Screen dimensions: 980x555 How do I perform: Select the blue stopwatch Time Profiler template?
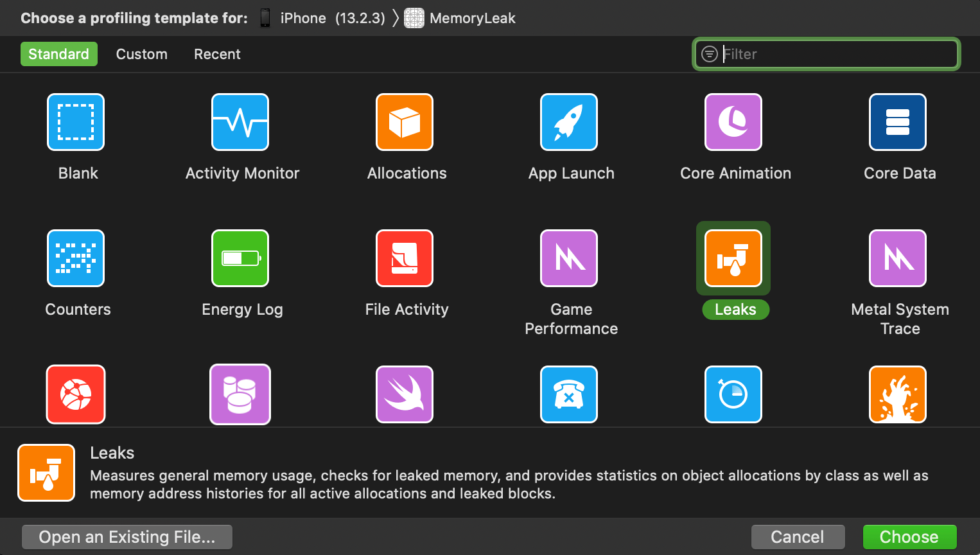[733, 394]
